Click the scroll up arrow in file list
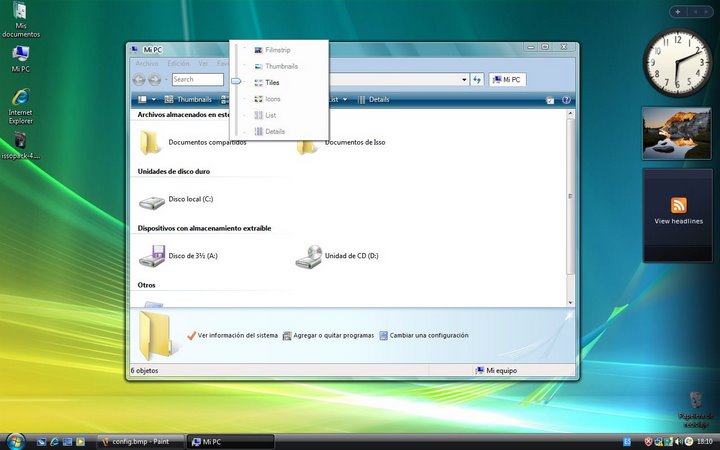This screenshot has height=450, width=720. click(x=570, y=113)
